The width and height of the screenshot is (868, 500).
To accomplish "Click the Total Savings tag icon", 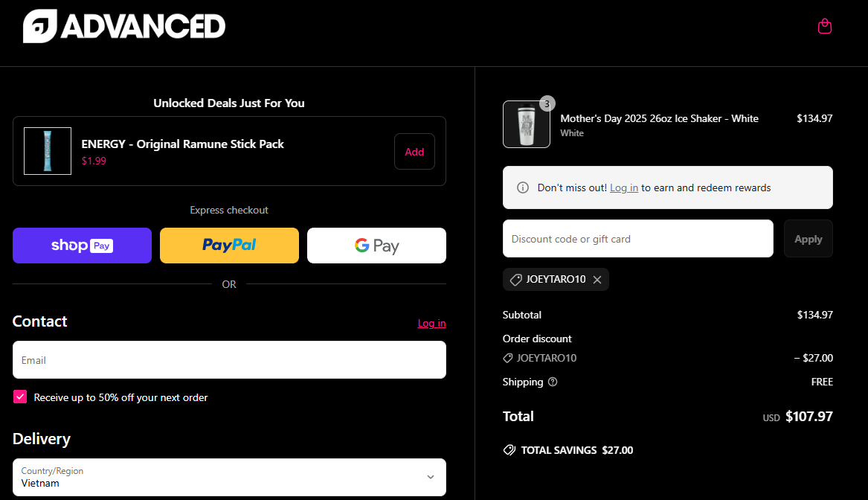I will click(509, 450).
